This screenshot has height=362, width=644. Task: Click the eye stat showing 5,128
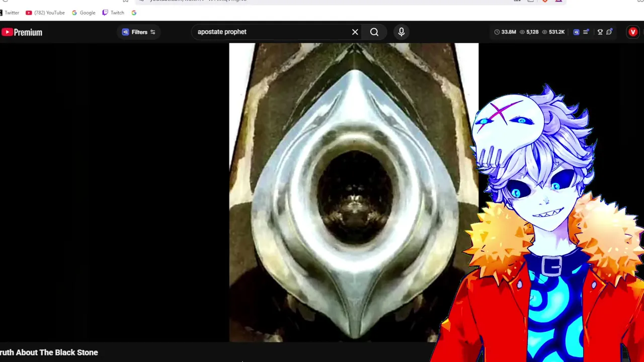[529, 32]
